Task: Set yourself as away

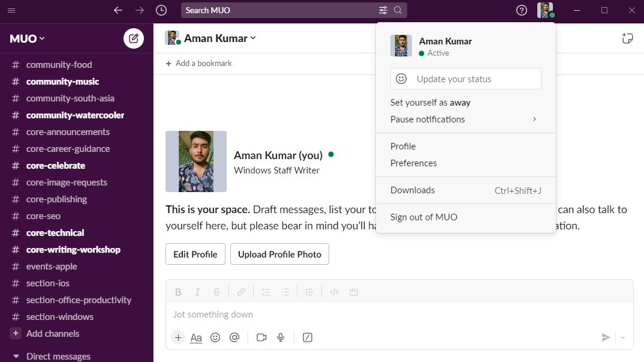Action: [430, 103]
